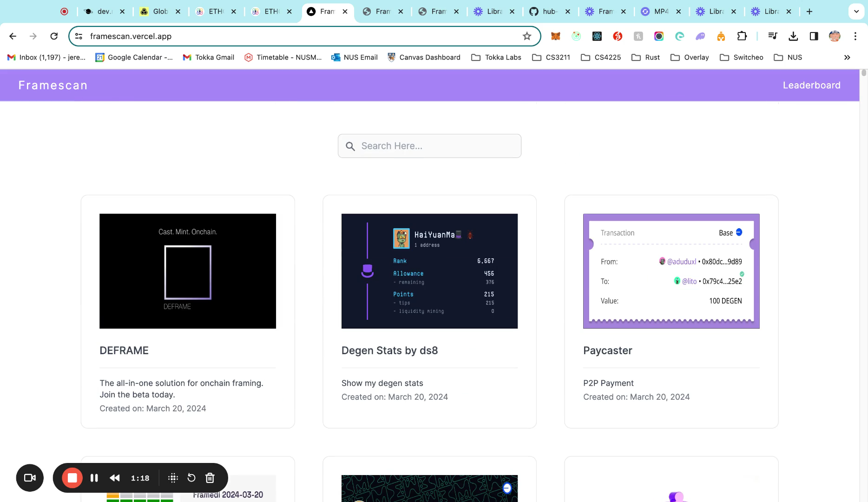The width and height of the screenshot is (868, 502).
Task: Expand the CS4225 bookmark folder
Action: tap(601, 57)
